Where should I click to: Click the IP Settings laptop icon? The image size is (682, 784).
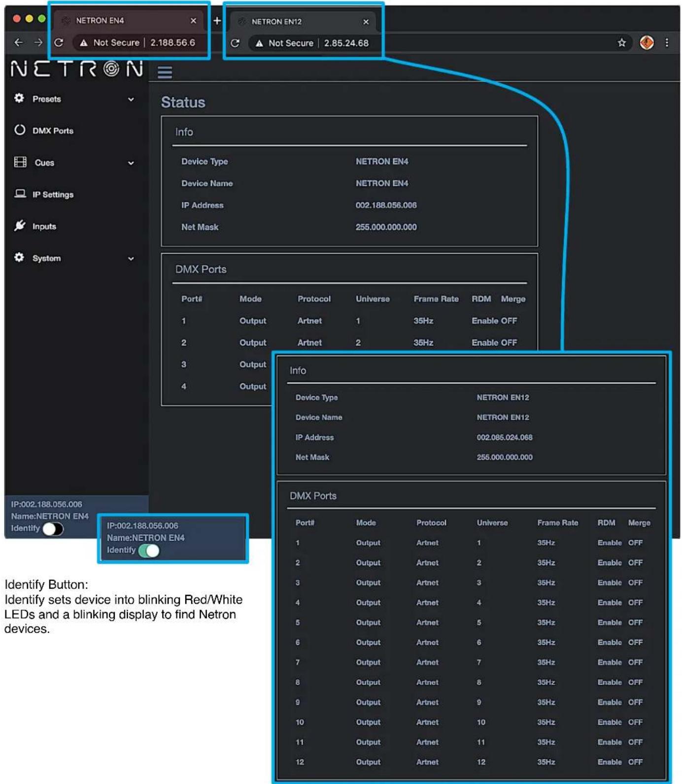pyautogui.click(x=20, y=194)
